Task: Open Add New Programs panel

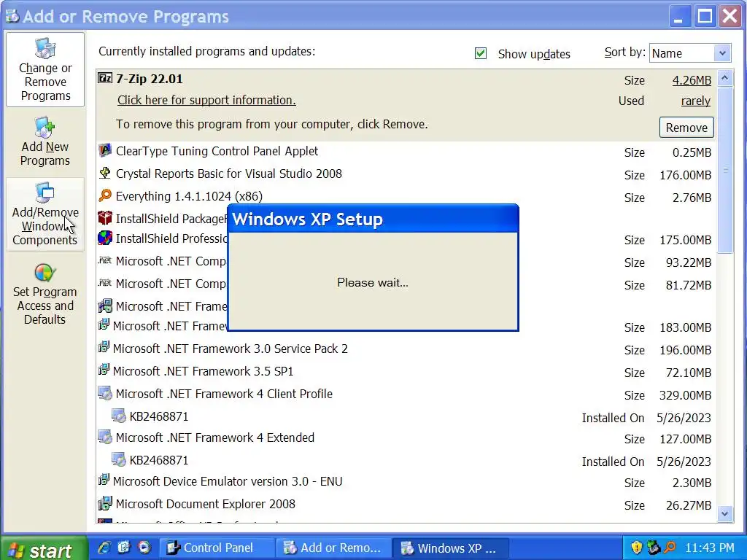Action: pyautogui.click(x=45, y=141)
